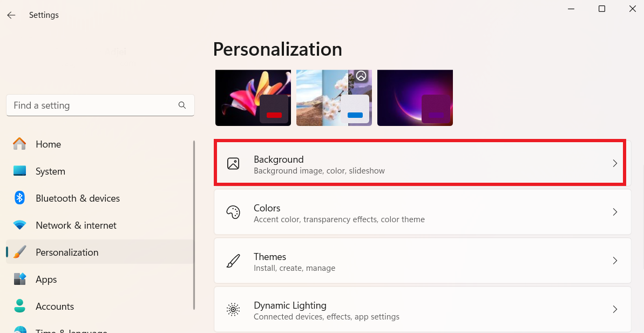Click the Dynamic Lighting icon
The height and width of the screenshot is (333, 644).
[x=233, y=309]
